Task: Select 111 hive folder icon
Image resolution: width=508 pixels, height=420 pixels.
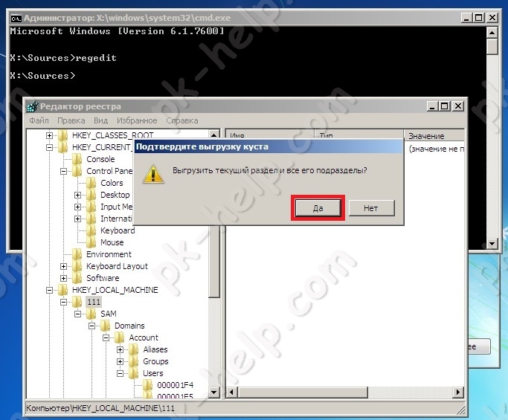Action: tap(77, 302)
